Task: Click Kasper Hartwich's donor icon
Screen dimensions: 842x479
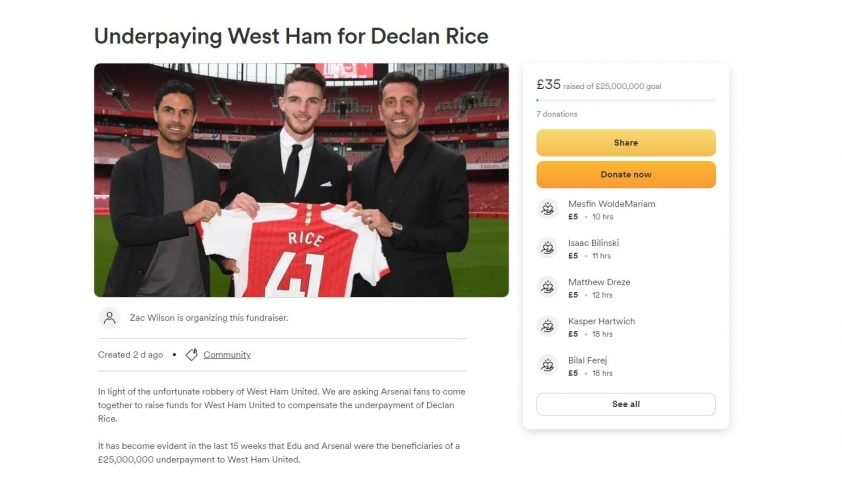Action: point(547,326)
